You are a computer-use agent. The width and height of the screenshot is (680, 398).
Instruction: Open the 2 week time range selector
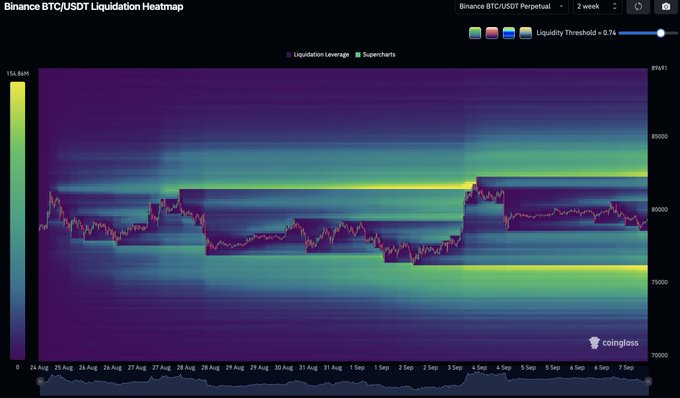click(x=597, y=7)
